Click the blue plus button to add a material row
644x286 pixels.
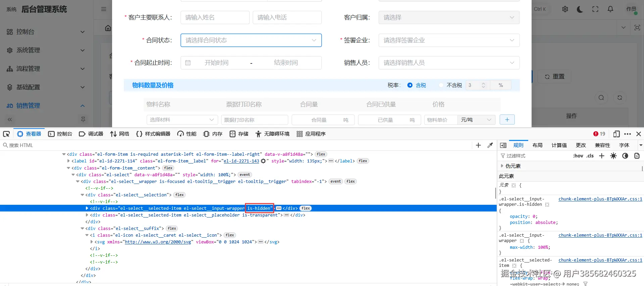pos(507,120)
